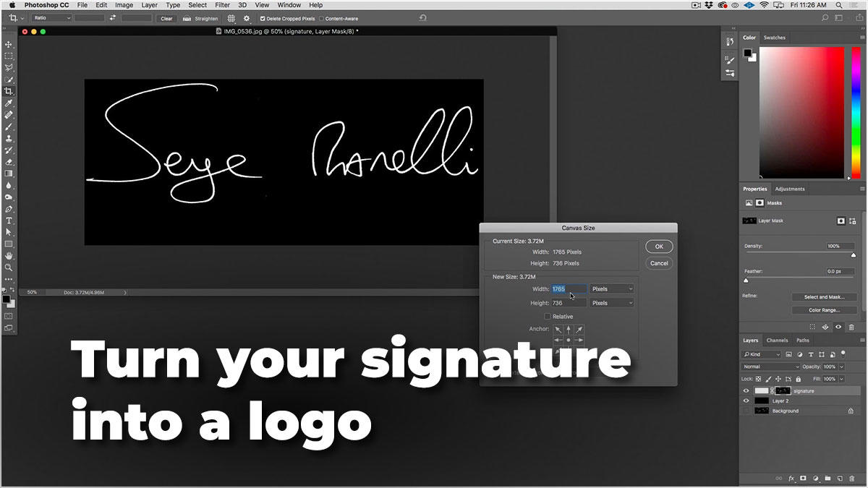
Task: Enable the Content-Aware checkbox
Action: (322, 19)
